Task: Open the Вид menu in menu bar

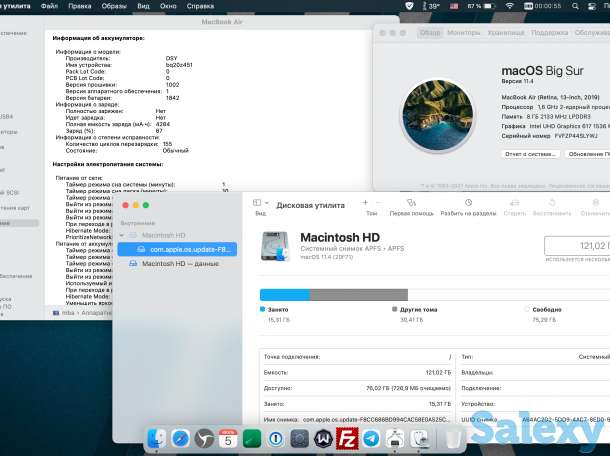Action: [143, 6]
